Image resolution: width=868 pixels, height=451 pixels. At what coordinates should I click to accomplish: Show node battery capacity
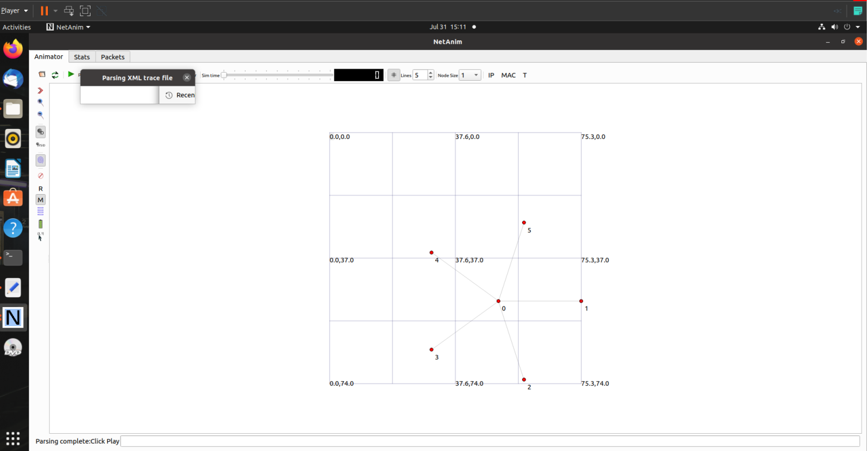coord(40,225)
